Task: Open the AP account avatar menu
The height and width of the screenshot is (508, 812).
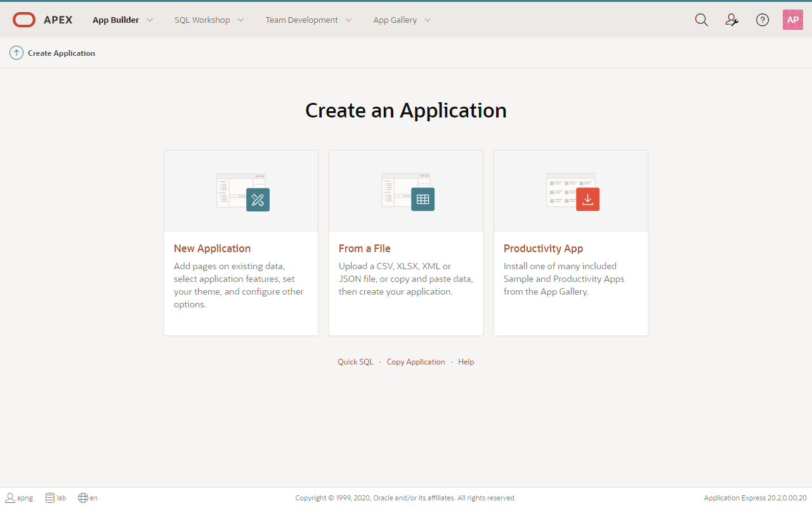Action: pos(793,20)
